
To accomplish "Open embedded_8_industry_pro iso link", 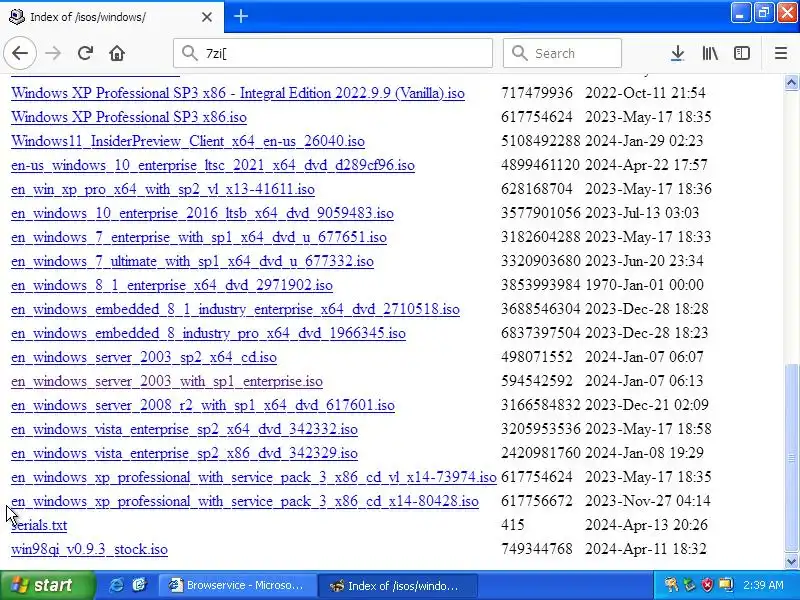I will coord(208,333).
